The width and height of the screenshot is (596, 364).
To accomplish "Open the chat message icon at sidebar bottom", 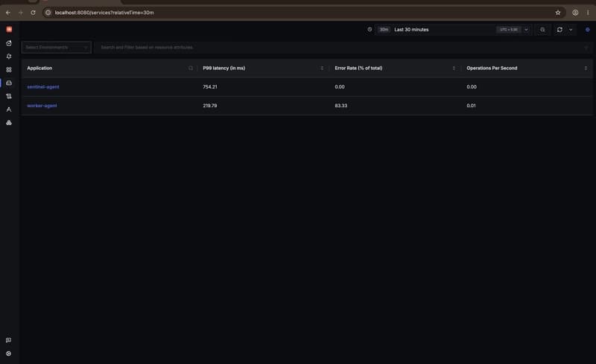I will click(x=8, y=340).
